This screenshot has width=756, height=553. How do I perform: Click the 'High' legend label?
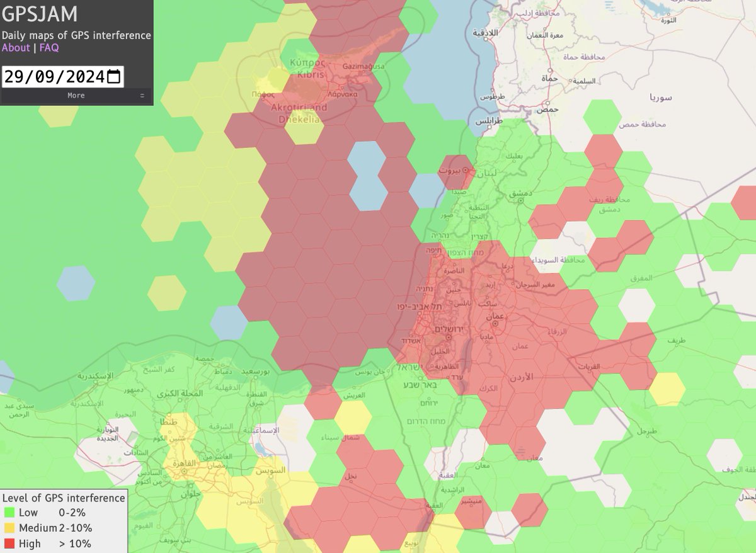(x=30, y=544)
